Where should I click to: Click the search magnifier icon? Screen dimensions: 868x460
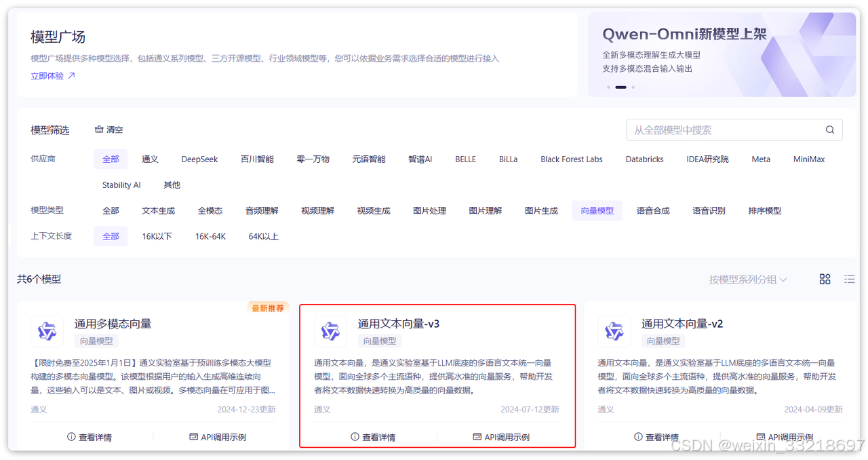tap(830, 130)
